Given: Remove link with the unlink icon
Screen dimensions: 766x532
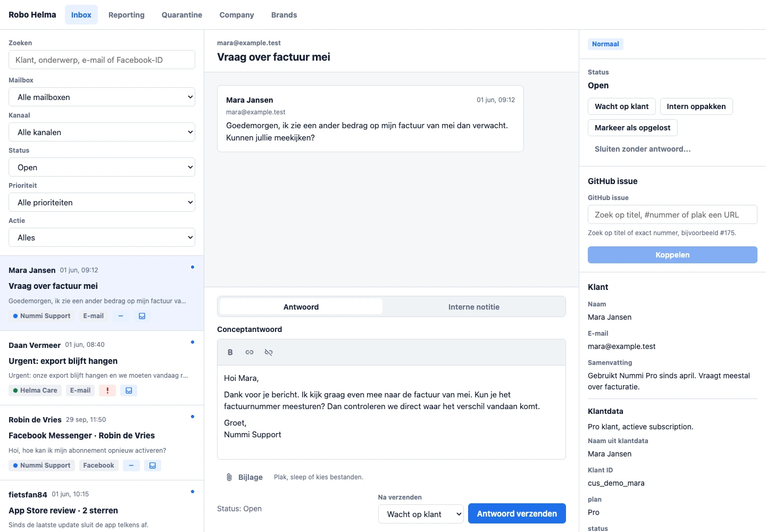Looking at the screenshot, I should tap(269, 352).
